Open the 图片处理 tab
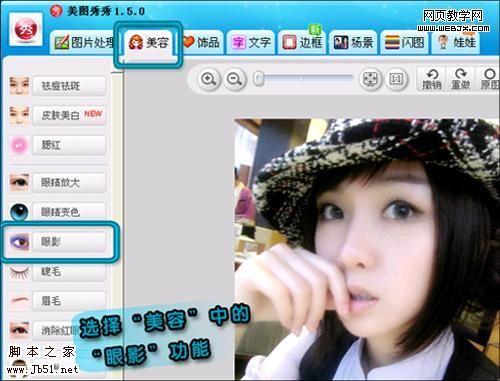Viewport: 500px width, 381px height. click(x=83, y=42)
